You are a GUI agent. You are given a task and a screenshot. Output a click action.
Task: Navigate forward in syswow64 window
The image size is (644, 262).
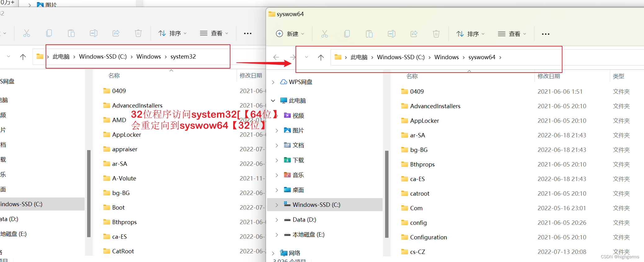click(x=293, y=57)
